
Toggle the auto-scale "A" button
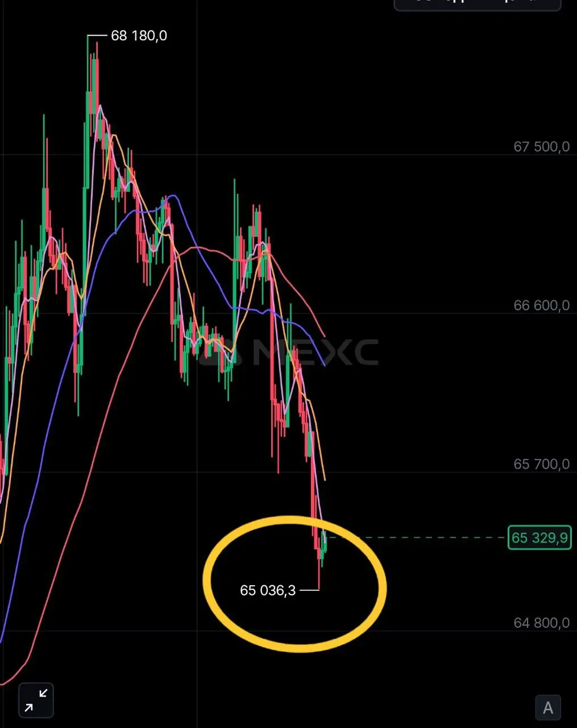[548, 708]
